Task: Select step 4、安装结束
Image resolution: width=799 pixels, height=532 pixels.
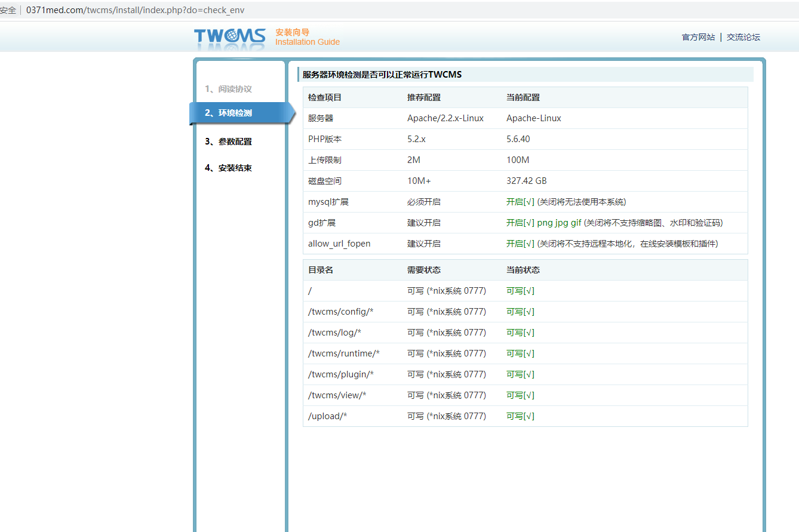Action: pyautogui.click(x=228, y=168)
